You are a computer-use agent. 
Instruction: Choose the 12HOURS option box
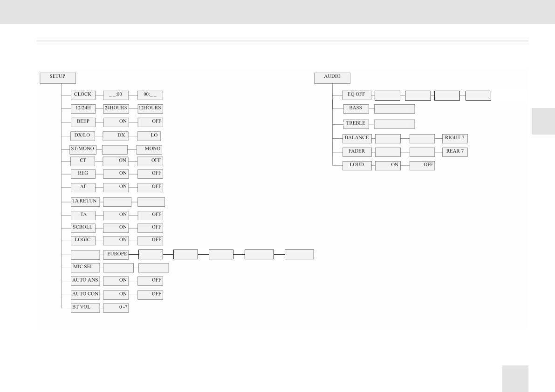150,109
